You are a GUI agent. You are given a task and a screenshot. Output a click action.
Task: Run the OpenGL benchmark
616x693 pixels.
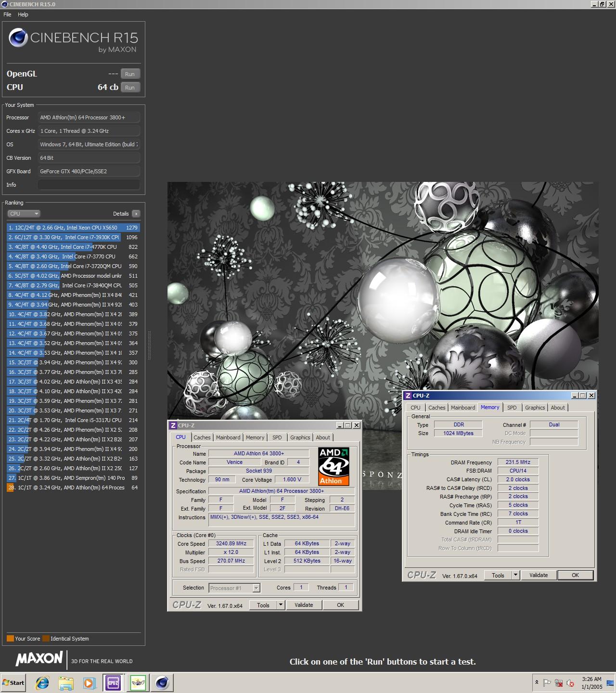click(130, 74)
